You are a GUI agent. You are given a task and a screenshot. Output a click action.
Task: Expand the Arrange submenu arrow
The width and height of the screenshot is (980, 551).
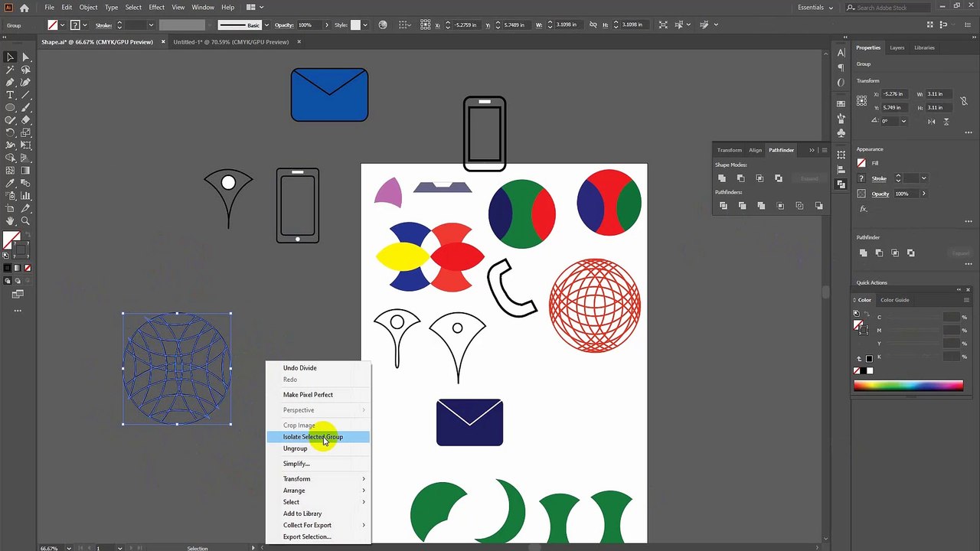(x=364, y=491)
